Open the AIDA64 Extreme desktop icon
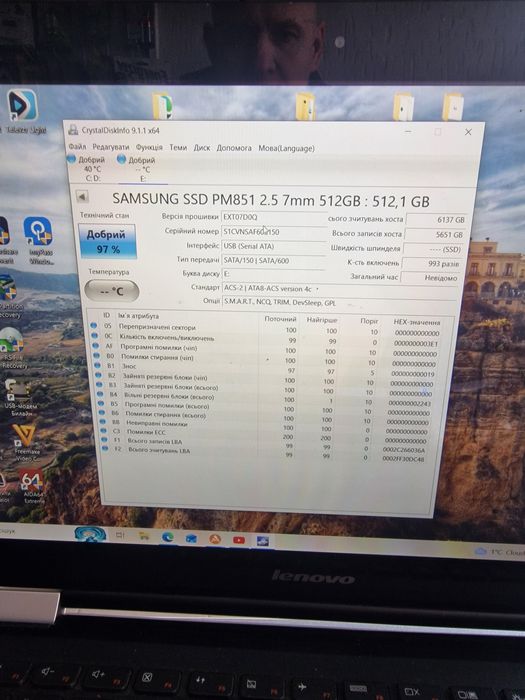 31,485
